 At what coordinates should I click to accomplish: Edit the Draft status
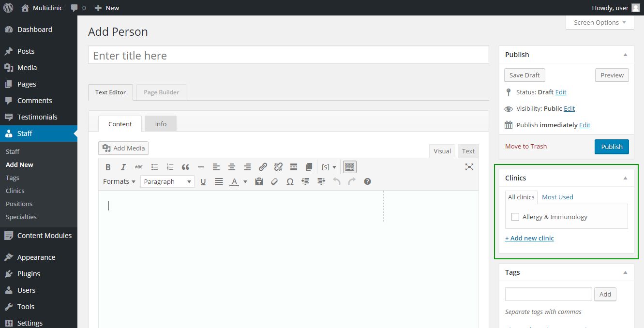(561, 92)
